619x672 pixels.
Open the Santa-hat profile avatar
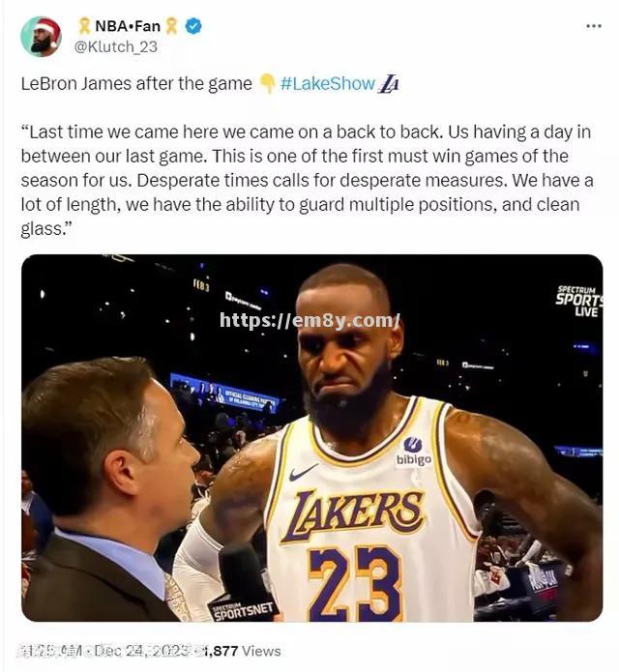coord(41,36)
